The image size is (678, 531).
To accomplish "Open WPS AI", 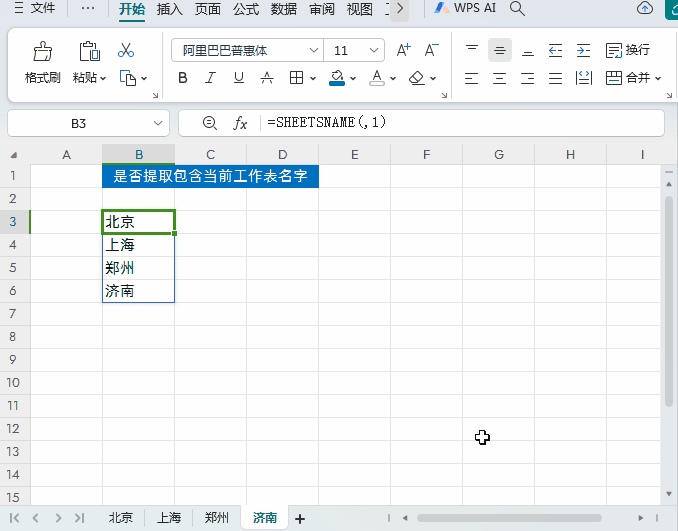I will coord(465,8).
